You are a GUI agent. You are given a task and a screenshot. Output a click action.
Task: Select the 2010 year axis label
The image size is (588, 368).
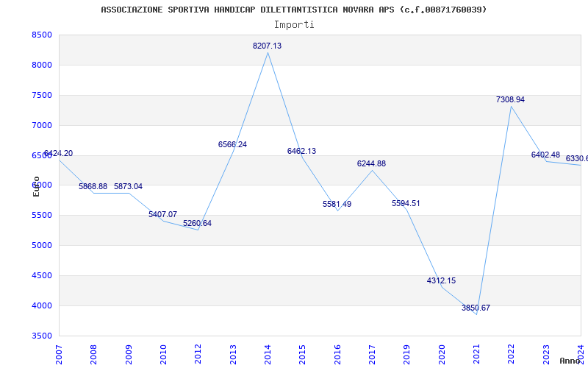pyautogui.click(x=163, y=354)
